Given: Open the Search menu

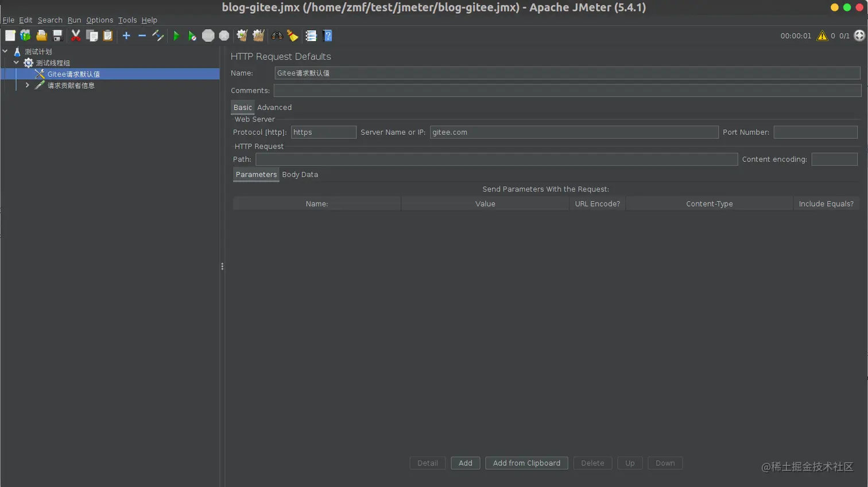Looking at the screenshot, I should pyautogui.click(x=50, y=20).
